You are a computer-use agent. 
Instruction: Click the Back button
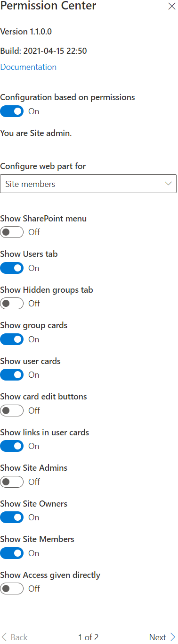click(15, 637)
